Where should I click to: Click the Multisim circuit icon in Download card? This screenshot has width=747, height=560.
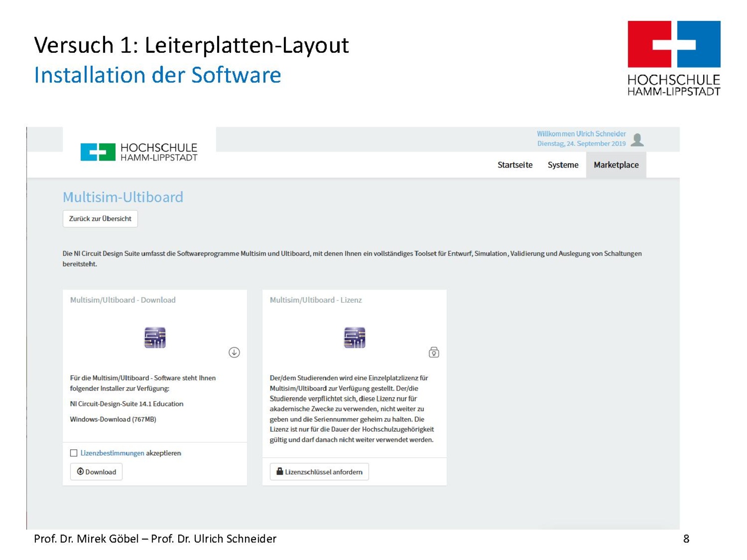point(155,338)
